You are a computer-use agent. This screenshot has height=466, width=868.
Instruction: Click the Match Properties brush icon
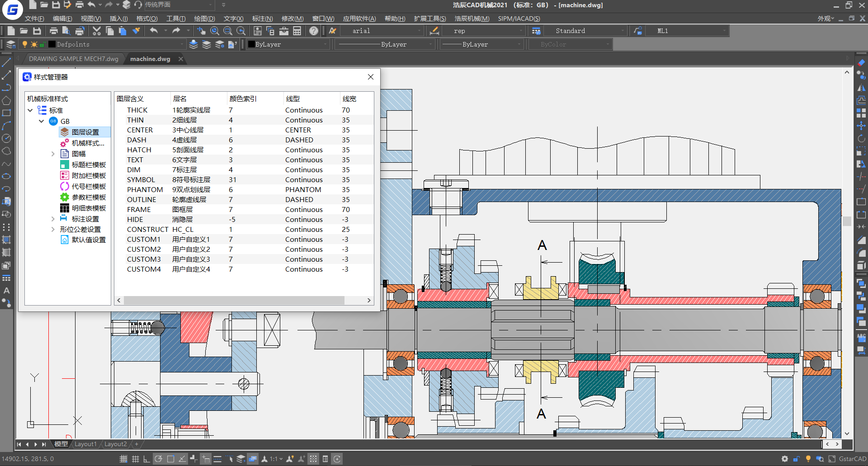(136, 31)
